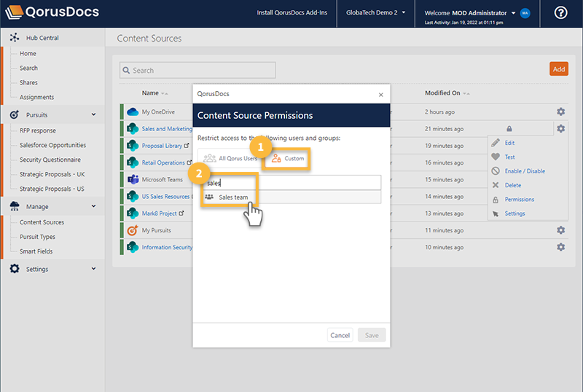Image resolution: width=583 pixels, height=392 pixels.
Task: Click the users and groups input field
Action: point(292,183)
